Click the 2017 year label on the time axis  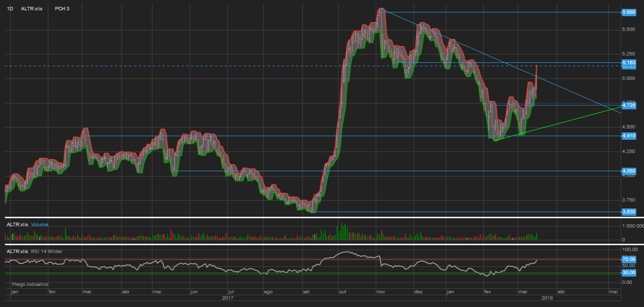[x=227, y=298]
